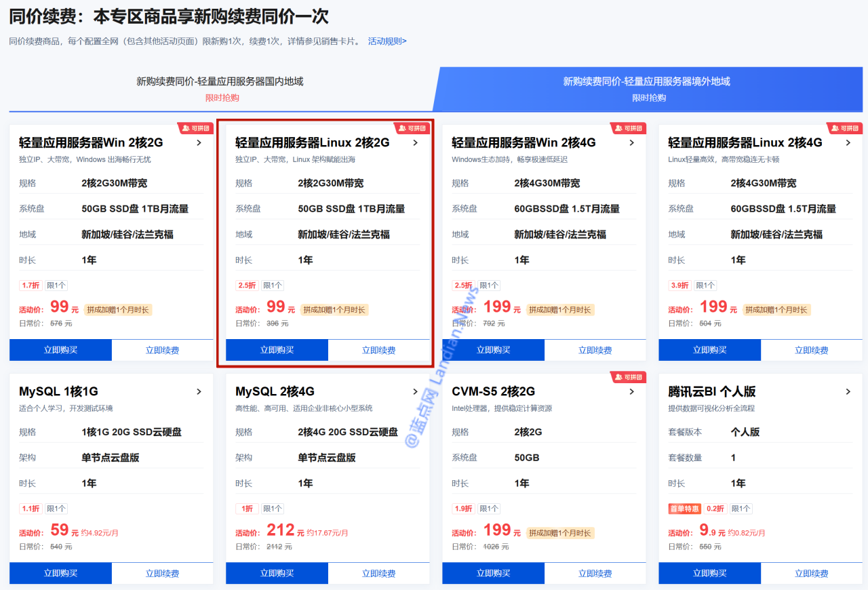The image size is (868, 590).
Task: Expand arrow next to 轻量应用服务器Win 2核2G
Action: [199, 143]
